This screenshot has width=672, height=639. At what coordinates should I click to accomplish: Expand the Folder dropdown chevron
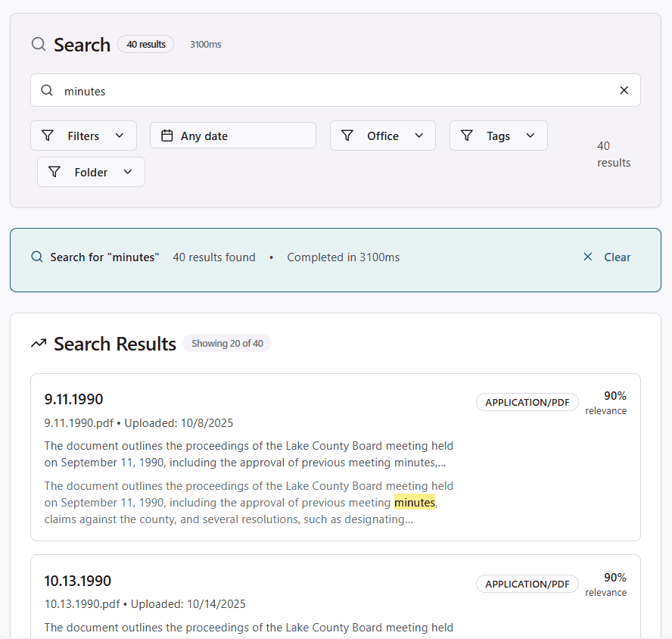point(128,172)
